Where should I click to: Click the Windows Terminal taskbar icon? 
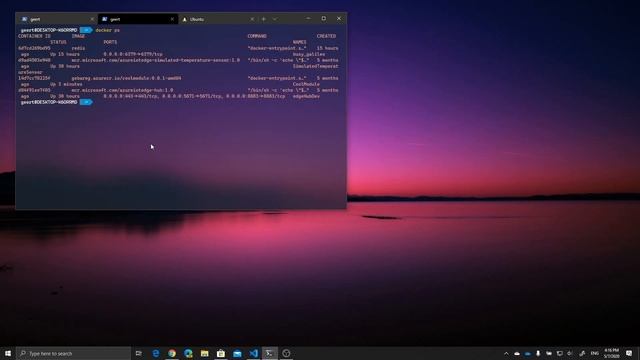coord(270,353)
